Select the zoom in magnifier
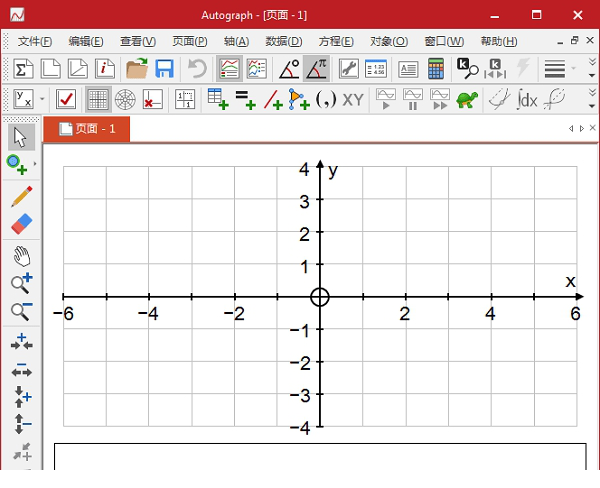600x488 pixels. point(21,284)
